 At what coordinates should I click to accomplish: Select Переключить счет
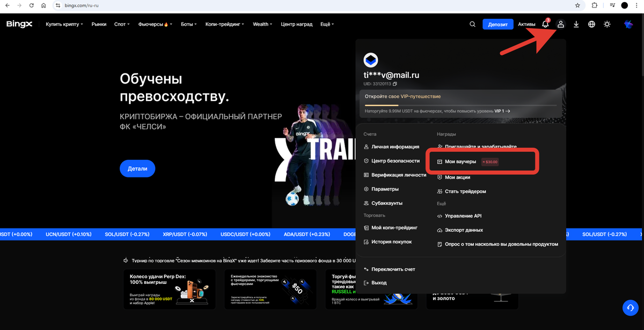coord(390,269)
